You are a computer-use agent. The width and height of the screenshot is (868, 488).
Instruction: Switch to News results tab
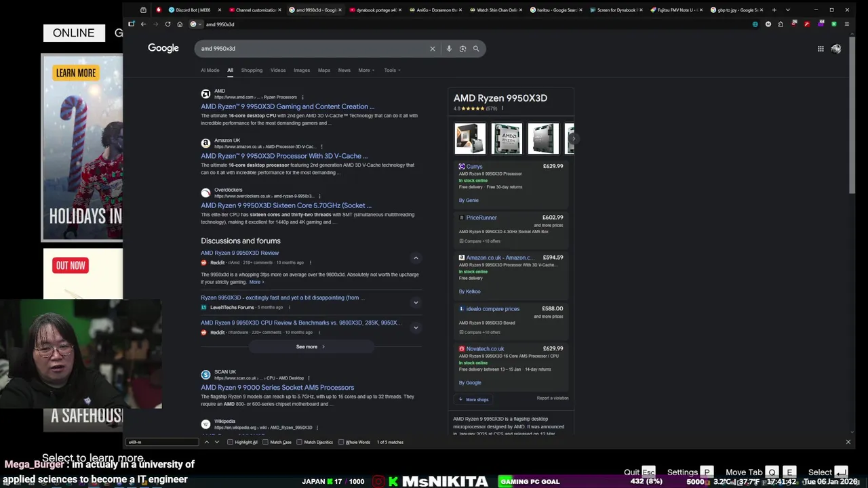point(344,70)
